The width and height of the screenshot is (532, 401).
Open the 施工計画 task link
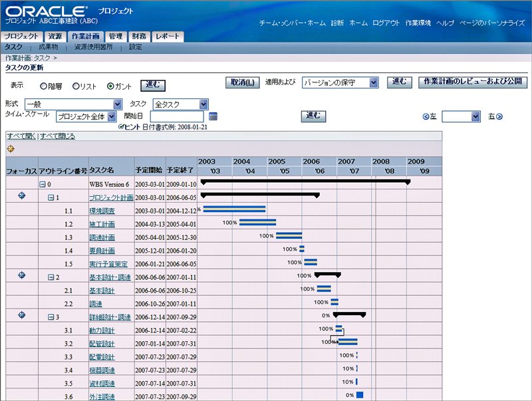(x=102, y=224)
